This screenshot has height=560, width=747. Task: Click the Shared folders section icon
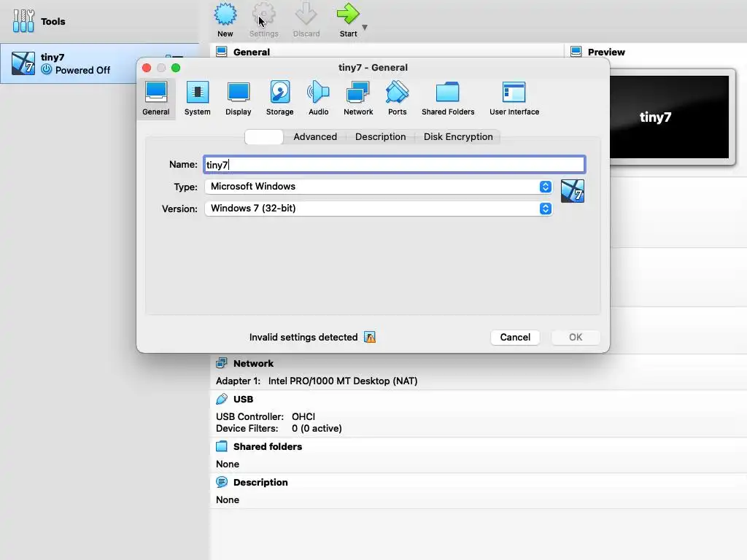[222, 447]
